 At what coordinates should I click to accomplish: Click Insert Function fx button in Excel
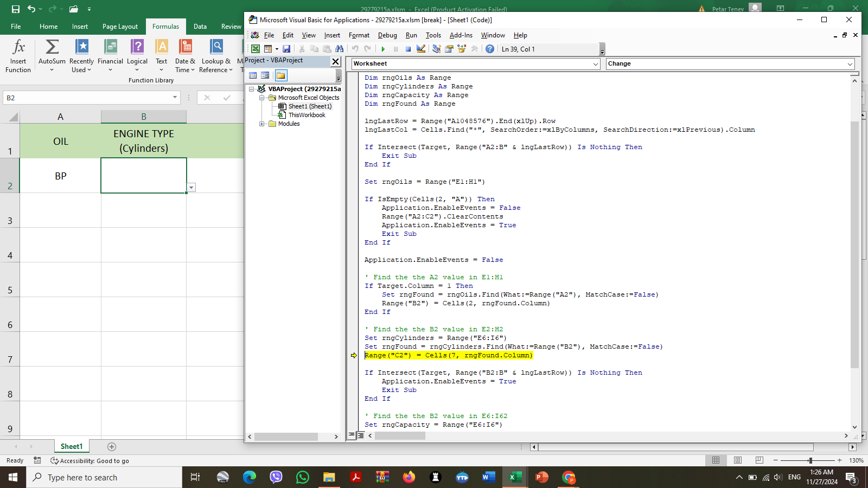[18, 56]
